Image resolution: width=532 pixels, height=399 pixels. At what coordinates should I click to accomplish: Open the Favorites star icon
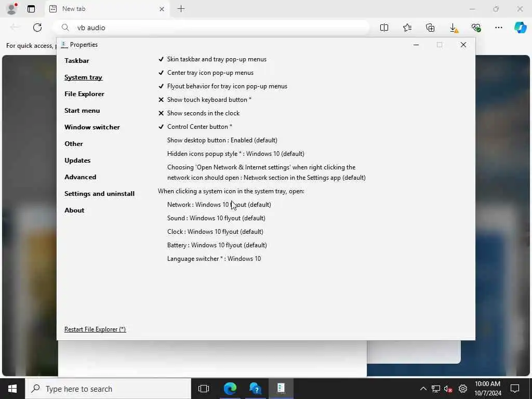coord(407,28)
